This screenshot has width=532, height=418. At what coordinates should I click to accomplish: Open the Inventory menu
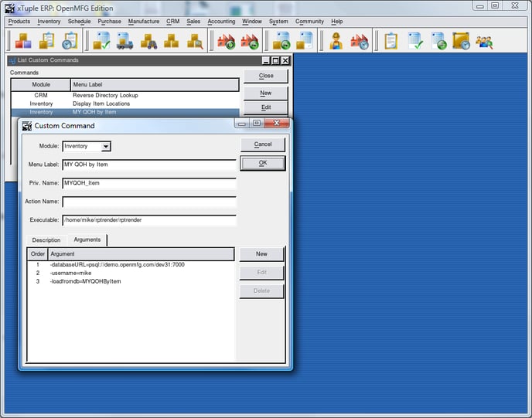49,22
